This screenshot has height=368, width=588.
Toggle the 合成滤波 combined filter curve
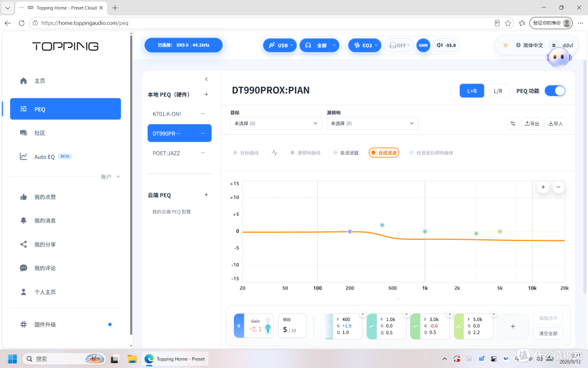[384, 153]
